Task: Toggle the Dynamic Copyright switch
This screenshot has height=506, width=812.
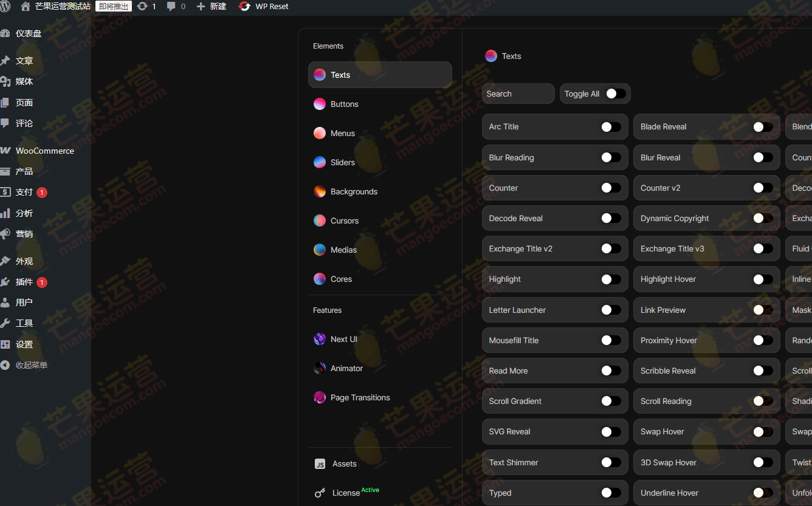Action: pos(763,218)
